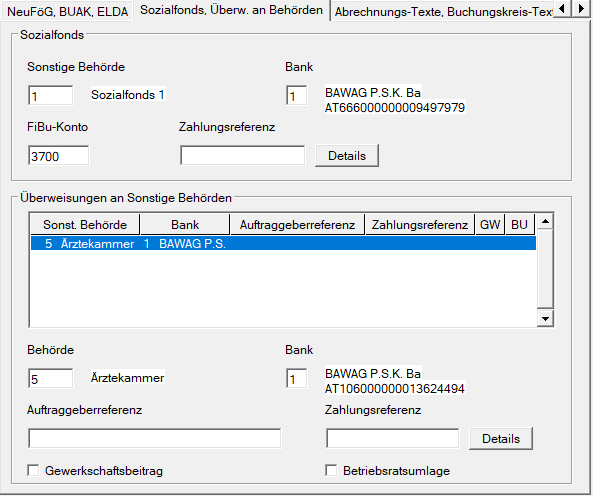The image size is (593, 496).
Task: Click the Auftraggeberreferenz column header
Action: [x=297, y=225]
